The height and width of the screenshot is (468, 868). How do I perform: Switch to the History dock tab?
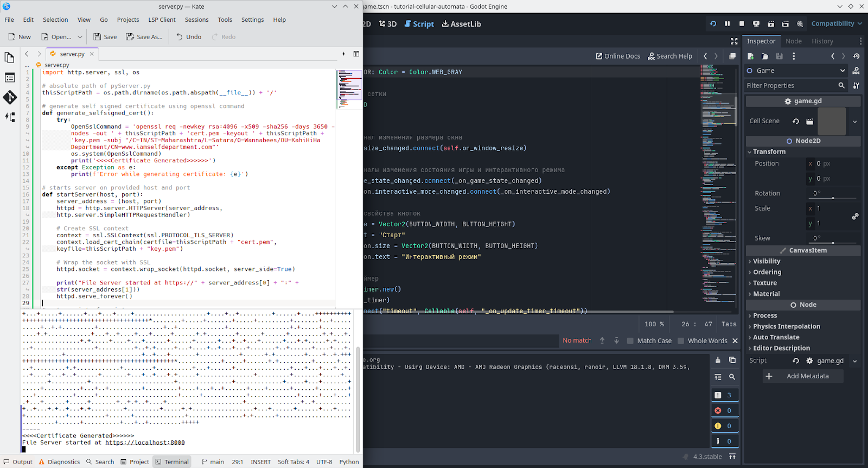[x=822, y=41]
